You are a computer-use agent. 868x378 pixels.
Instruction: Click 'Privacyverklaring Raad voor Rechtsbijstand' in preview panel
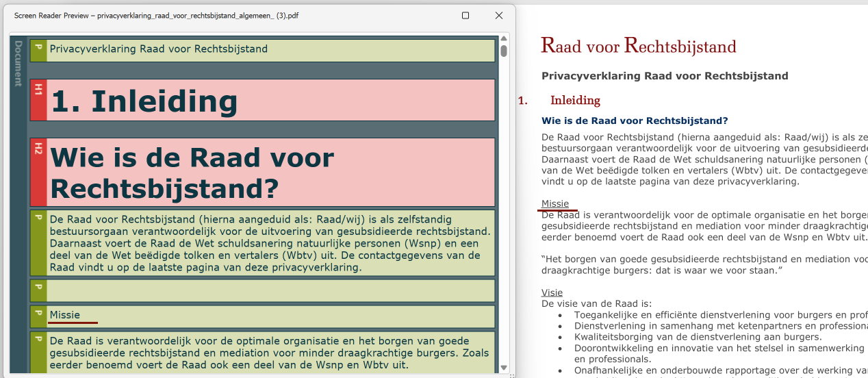point(159,49)
